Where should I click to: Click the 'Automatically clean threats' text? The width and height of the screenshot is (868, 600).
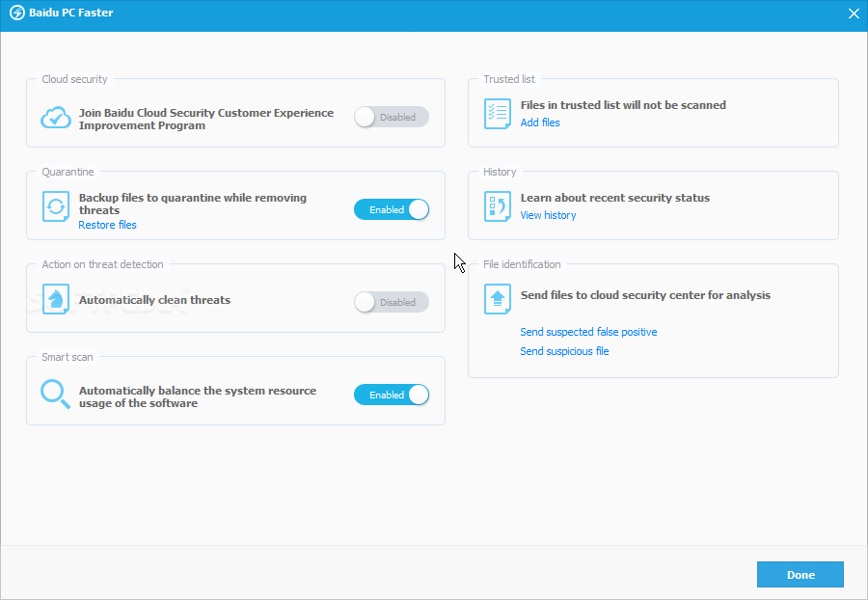154,300
